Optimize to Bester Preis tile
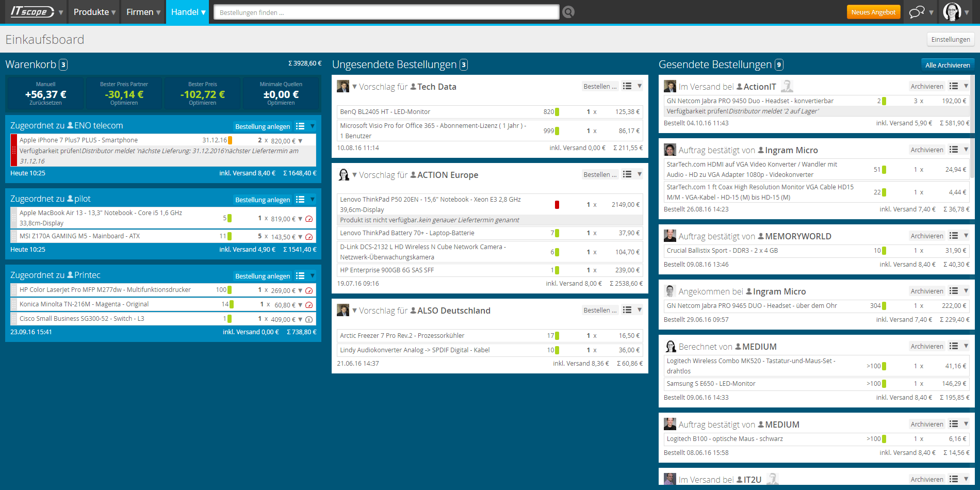Image resolution: width=980 pixels, height=490 pixels. click(202, 93)
